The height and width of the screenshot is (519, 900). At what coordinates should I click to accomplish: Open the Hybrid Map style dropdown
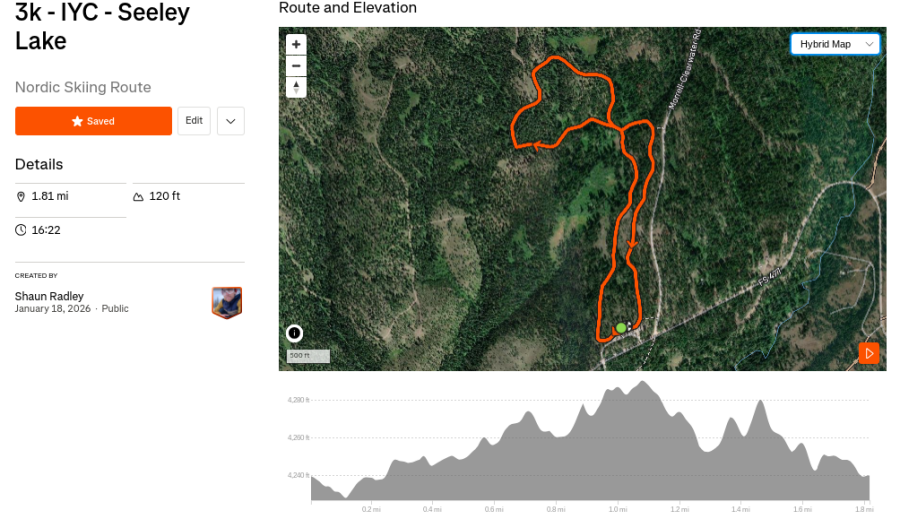pos(835,44)
